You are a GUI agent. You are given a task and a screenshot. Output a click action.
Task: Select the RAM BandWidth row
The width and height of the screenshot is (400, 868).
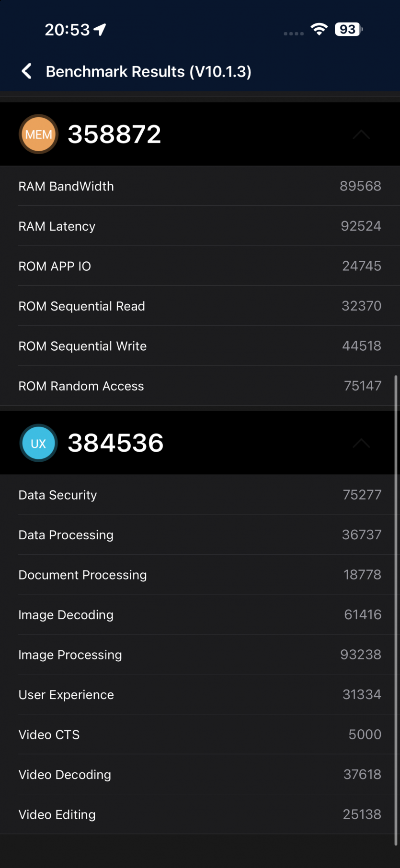[x=200, y=186]
